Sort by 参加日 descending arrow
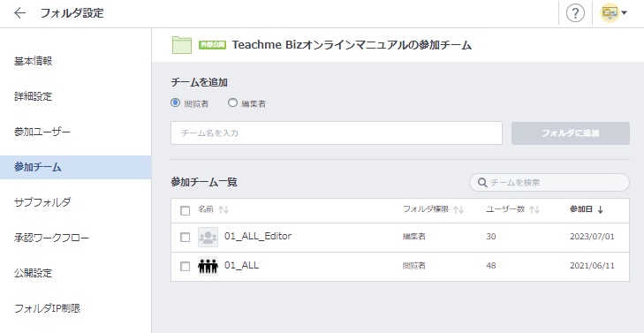This screenshot has height=333, width=644. [600, 210]
